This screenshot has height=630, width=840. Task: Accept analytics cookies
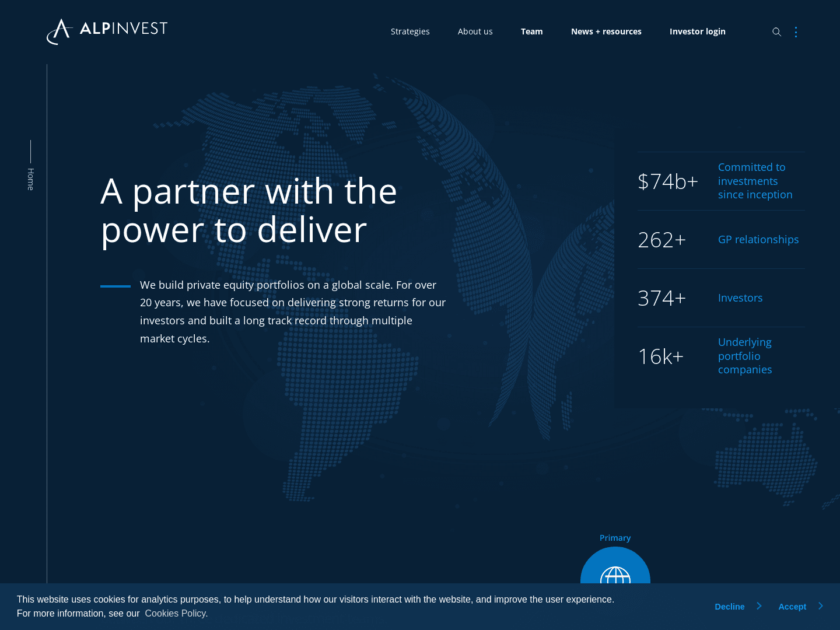[x=792, y=607]
